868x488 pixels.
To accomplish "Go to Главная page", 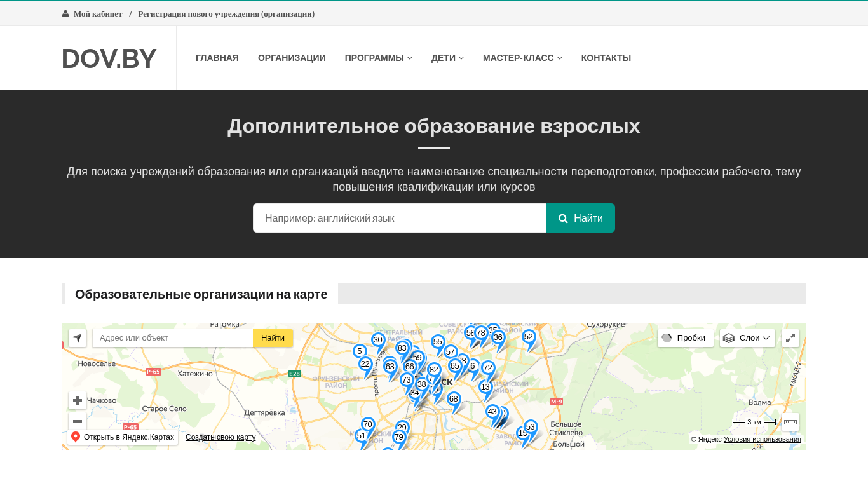I will (x=217, y=58).
